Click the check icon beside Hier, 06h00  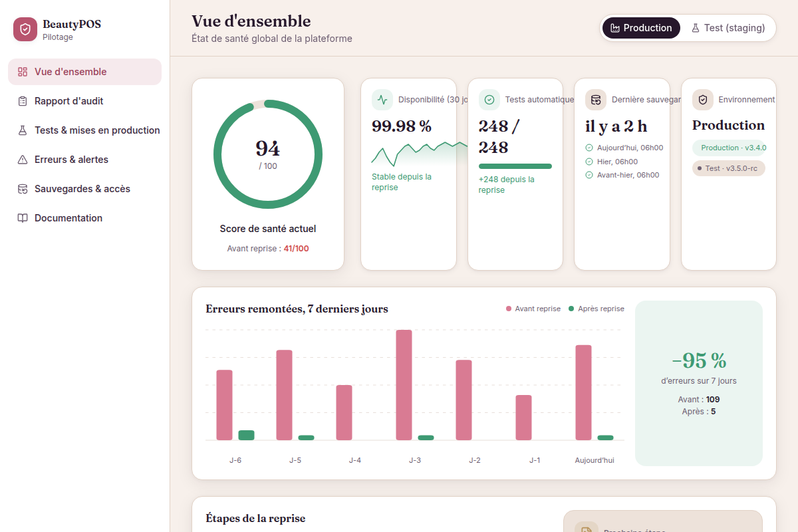[589, 162]
